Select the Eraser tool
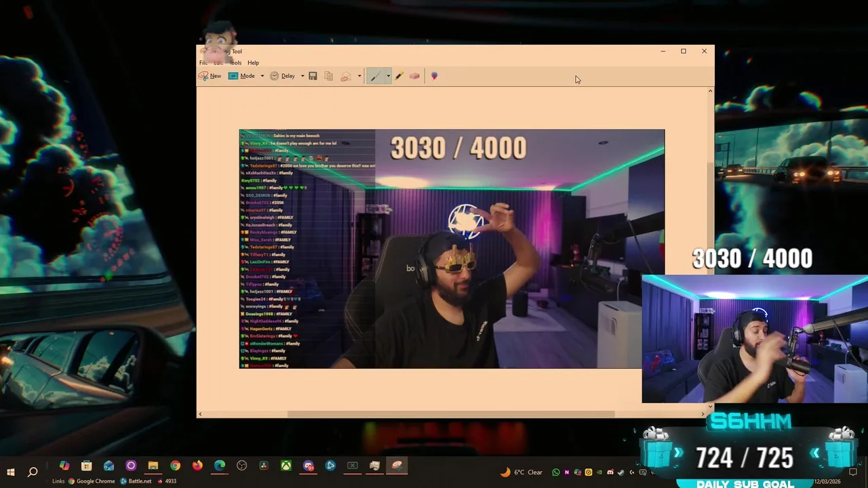 coord(414,76)
